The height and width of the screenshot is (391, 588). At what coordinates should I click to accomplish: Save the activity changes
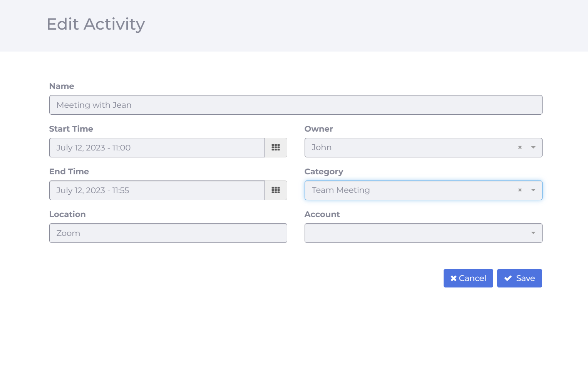pos(519,278)
